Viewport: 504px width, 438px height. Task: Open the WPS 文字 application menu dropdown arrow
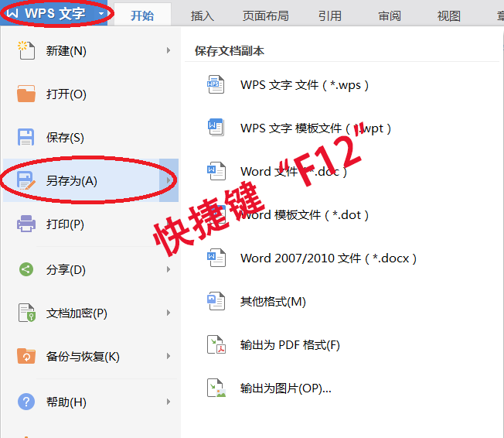(101, 14)
